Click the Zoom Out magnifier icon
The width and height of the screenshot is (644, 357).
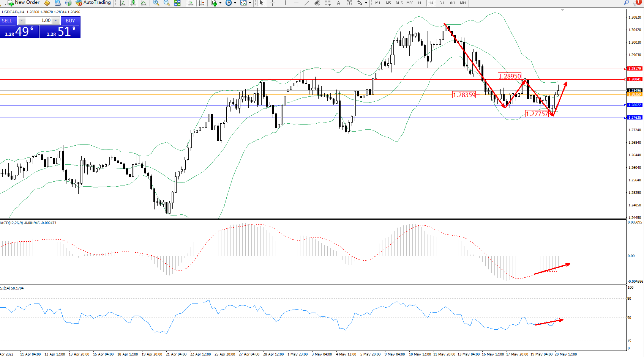[x=166, y=3]
